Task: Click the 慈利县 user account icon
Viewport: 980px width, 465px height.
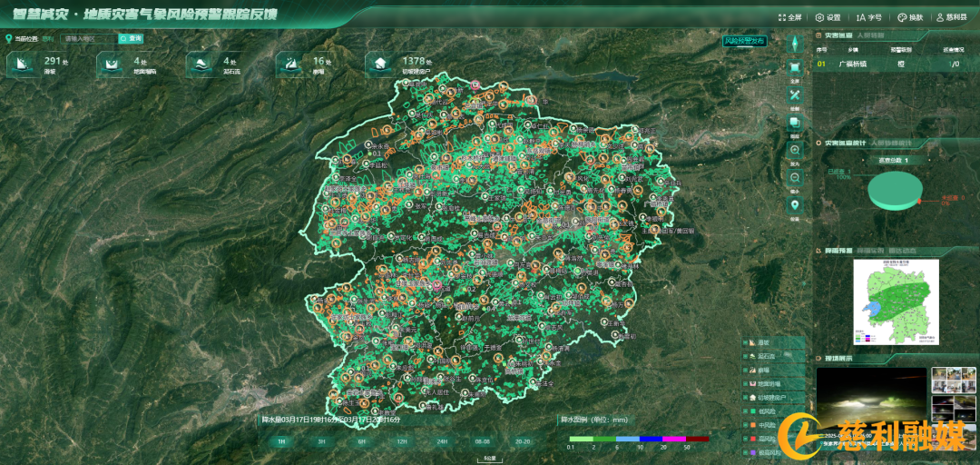Action: [x=940, y=17]
